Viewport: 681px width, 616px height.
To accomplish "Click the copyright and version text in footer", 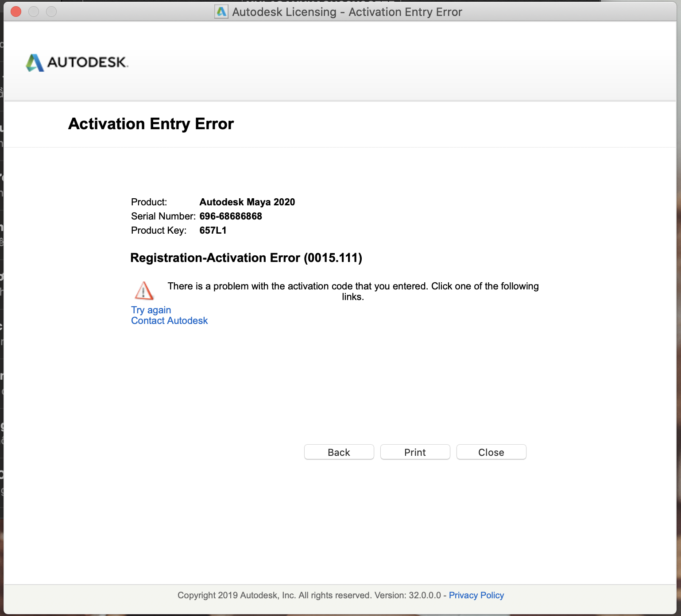I will click(x=310, y=595).
